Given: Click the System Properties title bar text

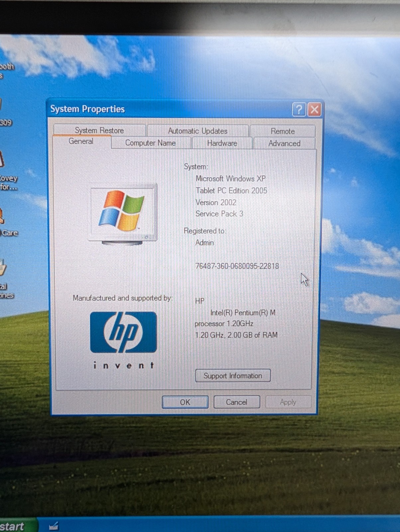Looking at the screenshot, I should tap(87, 109).
